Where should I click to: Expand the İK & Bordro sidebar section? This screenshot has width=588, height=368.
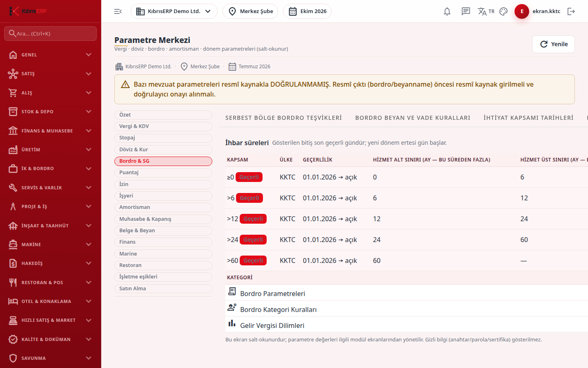[x=51, y=168]
